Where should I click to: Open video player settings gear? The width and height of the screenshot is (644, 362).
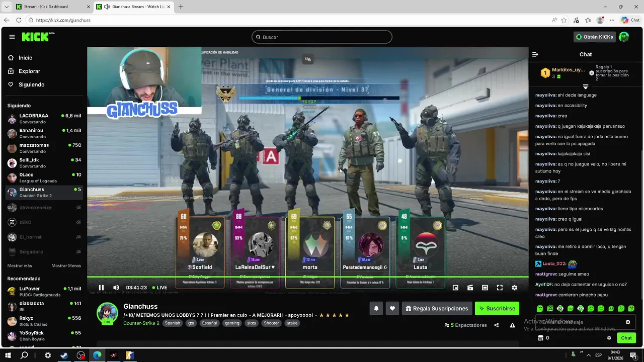[514, 288]
